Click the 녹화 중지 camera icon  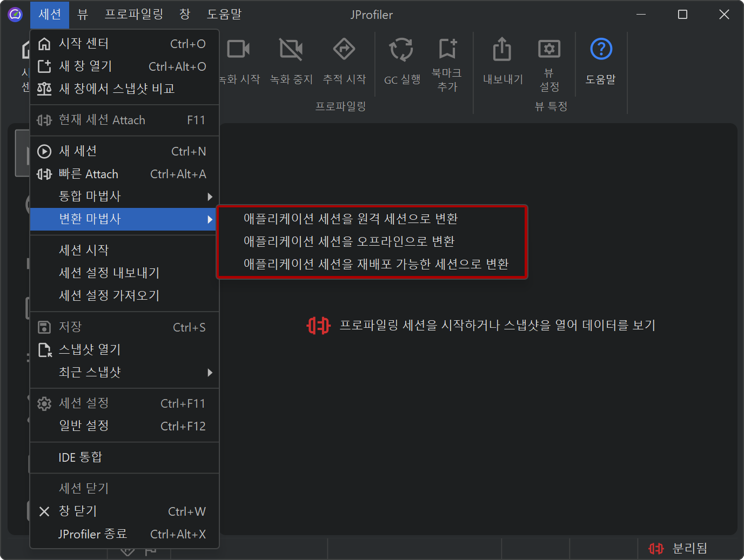tap(291, 50)
